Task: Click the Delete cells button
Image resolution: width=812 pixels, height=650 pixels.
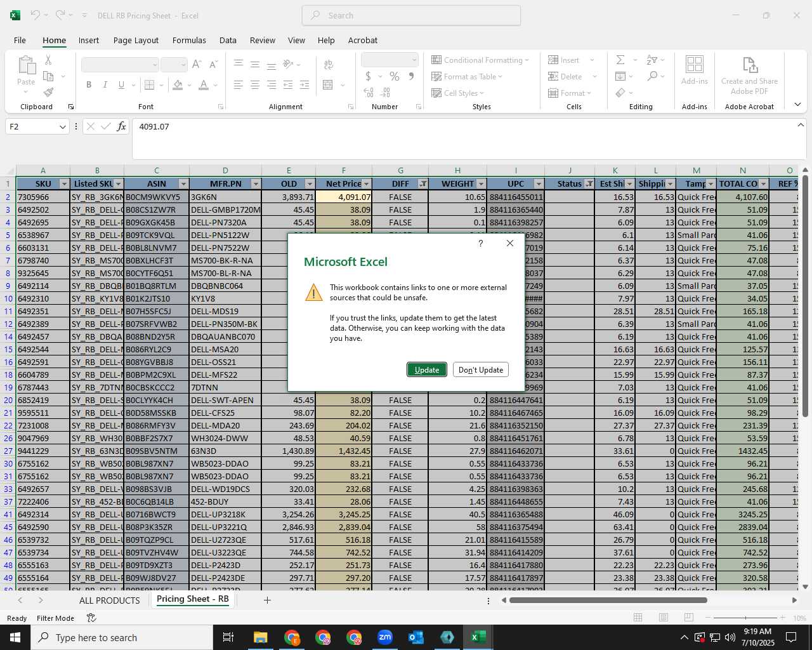Action: click(565, 76)
